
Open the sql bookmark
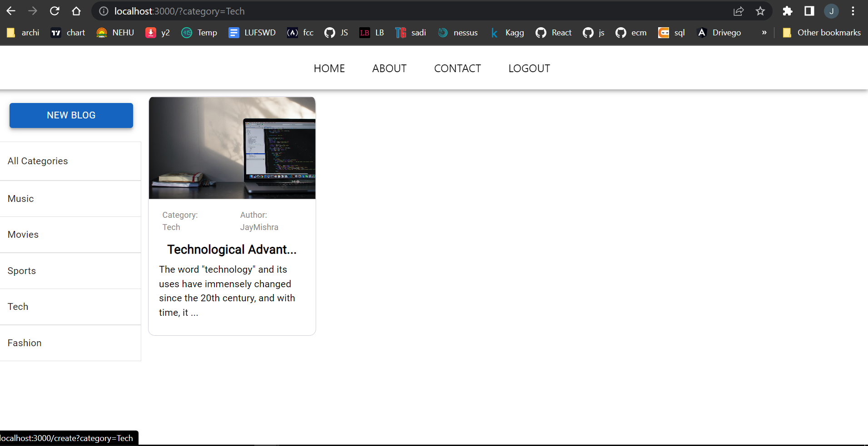pyautogui.click(x=671, y=32)
